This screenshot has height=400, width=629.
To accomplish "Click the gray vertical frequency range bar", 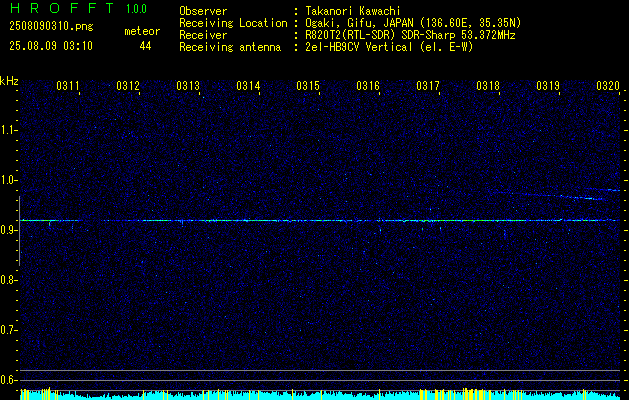I will (19, 231).
